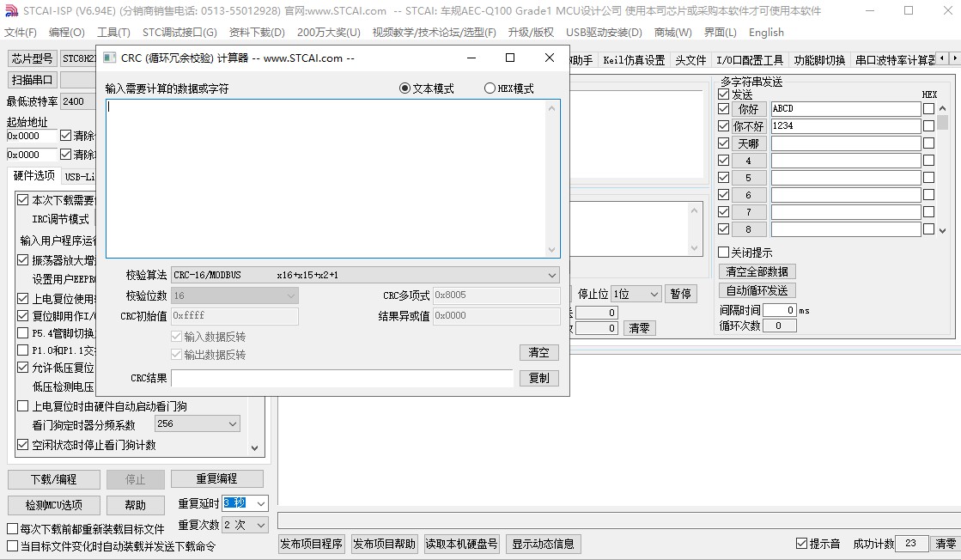This screenshot has height=560, width=961.
Task: Open the repeat delay dropdown
Action: coord(261,503)
